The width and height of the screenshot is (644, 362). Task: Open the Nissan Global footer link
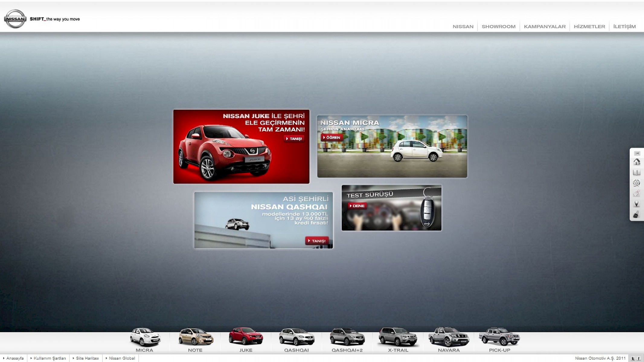[x=122, y=358]
